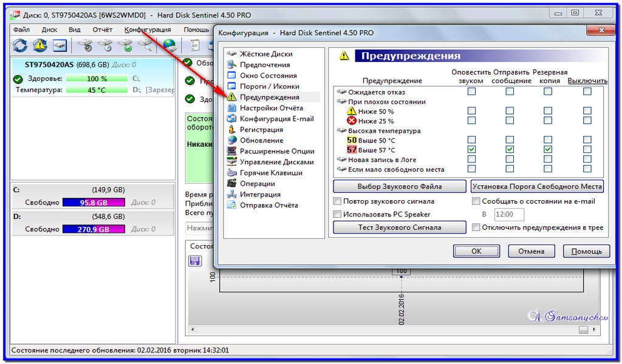Open the Обновление settings page
This screenshot has width=622, height=364.
[x=261, y=140]
